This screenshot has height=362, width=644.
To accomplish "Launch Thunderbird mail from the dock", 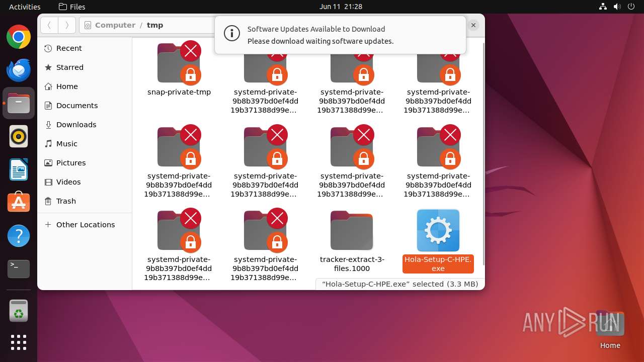I will coord(19,70).
